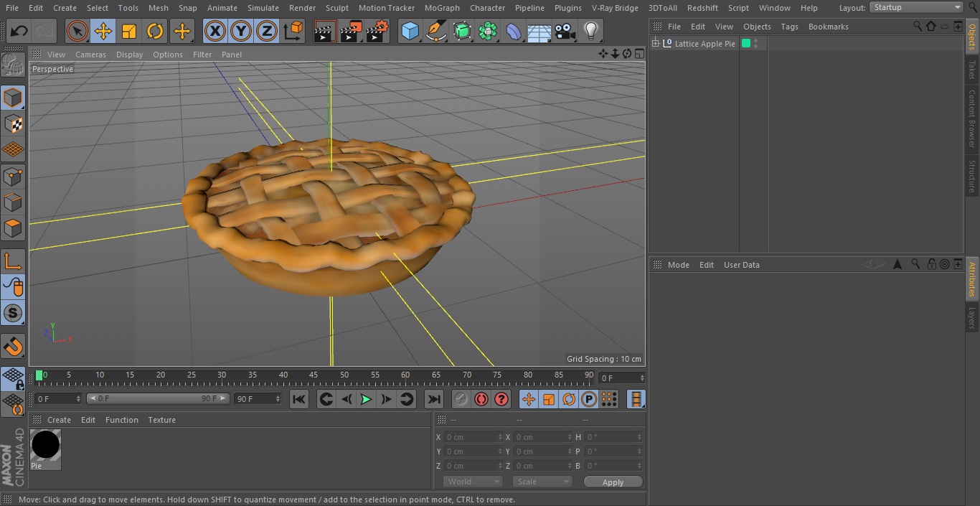Add a Cube primitive object
Screen dimensions: 980x506
(410, 32)
